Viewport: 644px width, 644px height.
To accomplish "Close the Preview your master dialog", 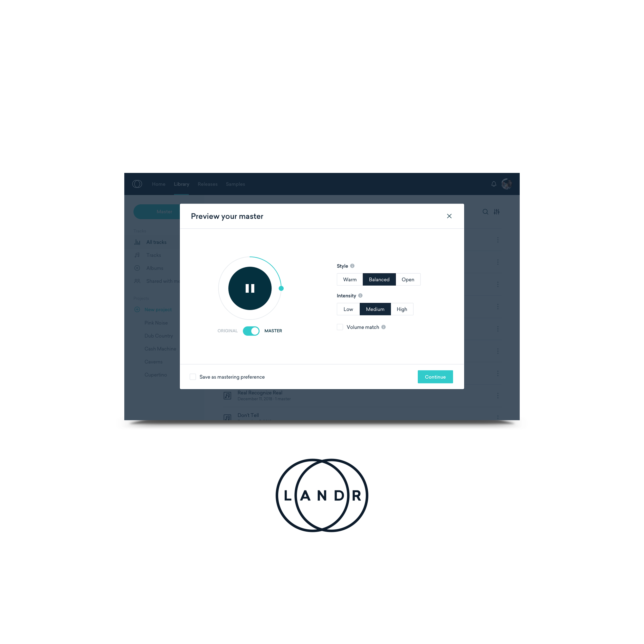I will click(x=450, y=216).
